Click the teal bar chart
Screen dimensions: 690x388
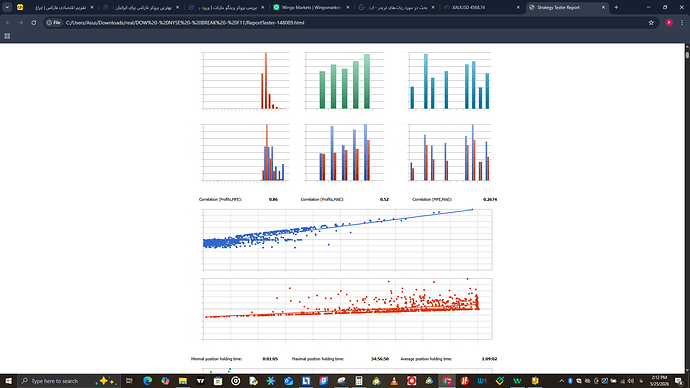[449, 81]
